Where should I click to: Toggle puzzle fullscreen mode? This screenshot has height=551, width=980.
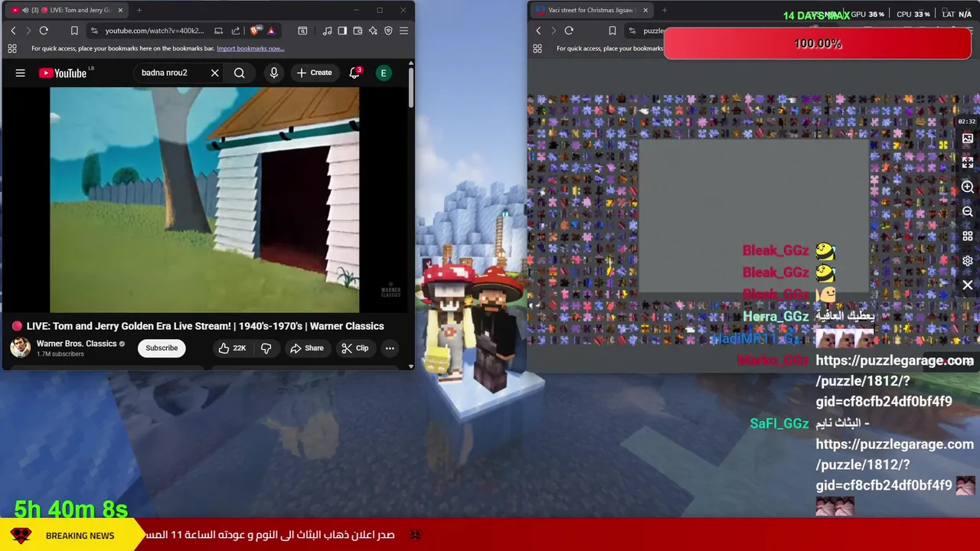point(968,163)
